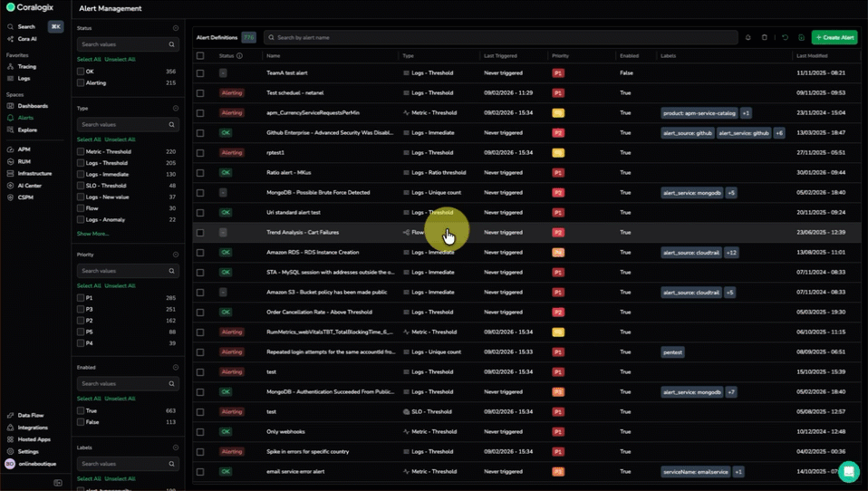
Task: Check the Alerting status filter
Action: click(81, 82)
